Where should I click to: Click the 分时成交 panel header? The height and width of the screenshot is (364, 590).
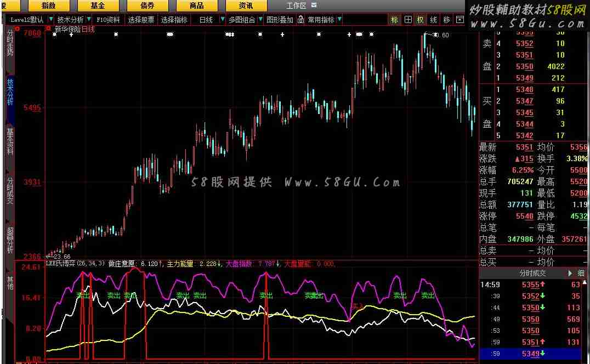click(x=532, y=273)
